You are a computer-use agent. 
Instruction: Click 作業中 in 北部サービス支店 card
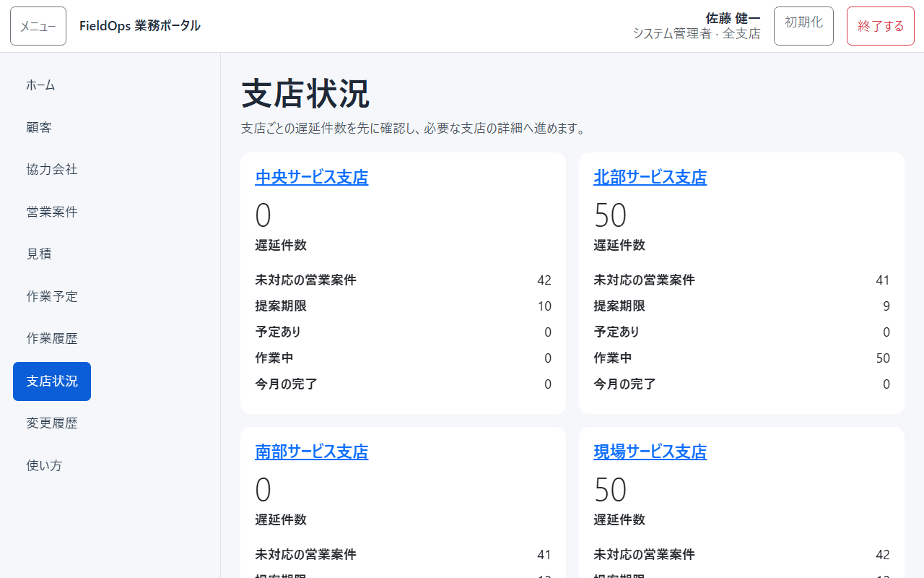click(x=613, y=358)
